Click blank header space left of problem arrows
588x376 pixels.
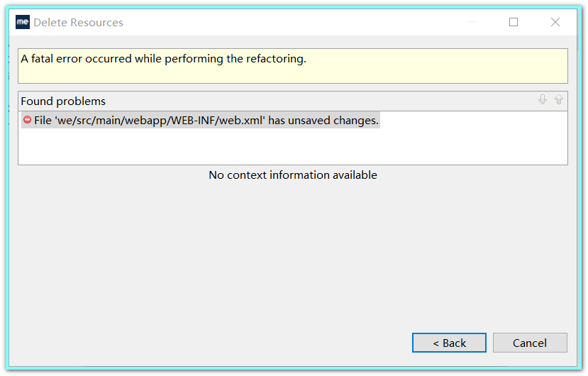[319, 101]
